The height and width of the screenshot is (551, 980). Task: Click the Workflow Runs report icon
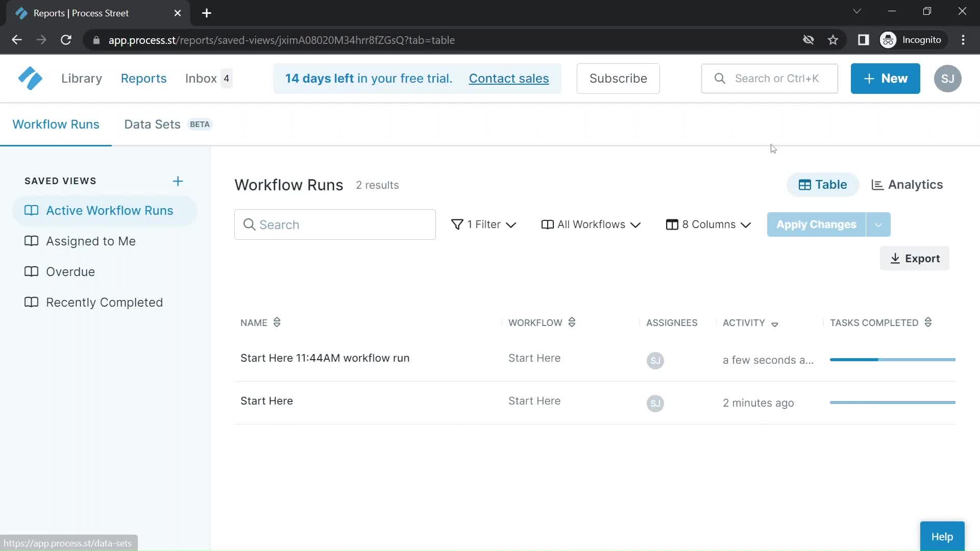point(31,211)
